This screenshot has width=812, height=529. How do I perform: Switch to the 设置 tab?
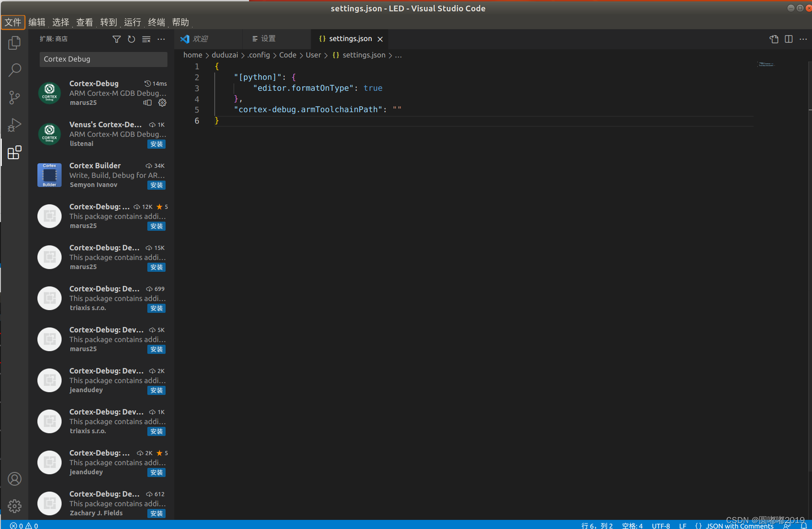point(276,39)
